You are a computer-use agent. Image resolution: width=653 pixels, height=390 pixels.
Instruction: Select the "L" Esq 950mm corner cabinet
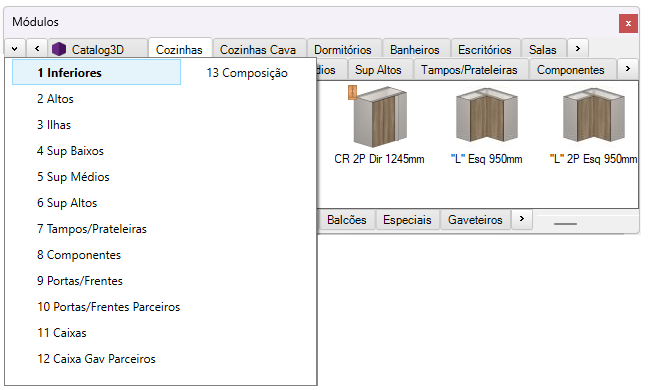pos(486,115)
